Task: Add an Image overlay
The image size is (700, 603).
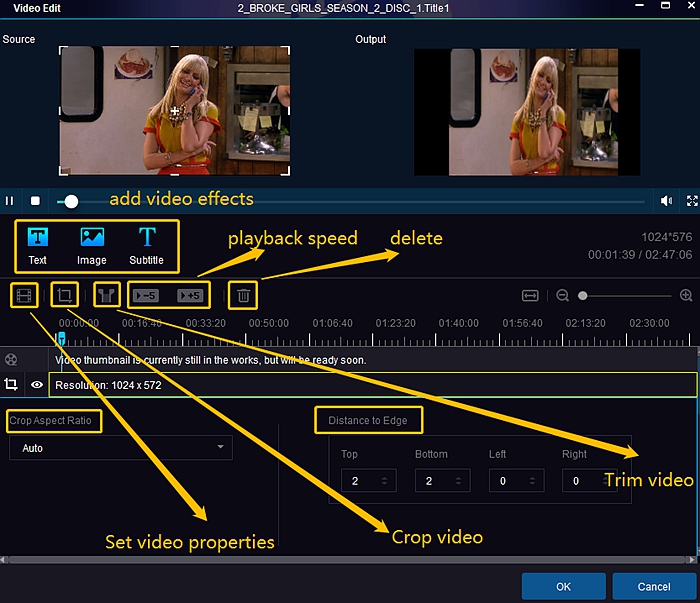Action: point(92,246)
